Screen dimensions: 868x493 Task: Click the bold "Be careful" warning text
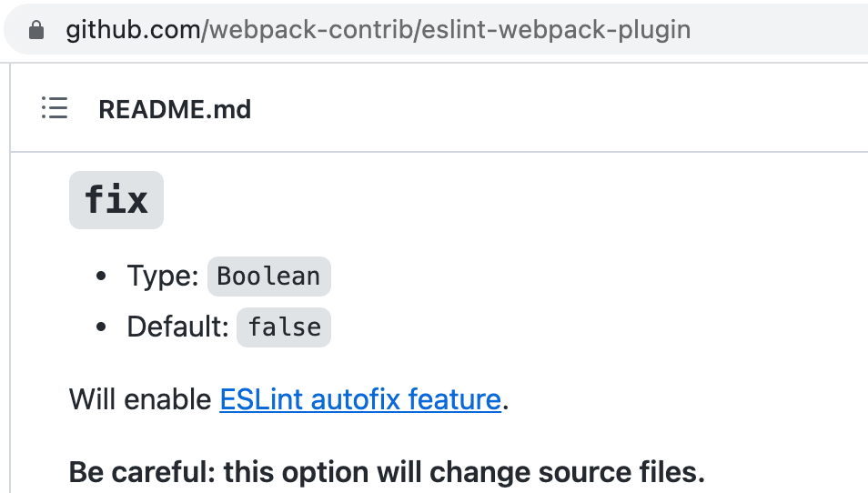click(x=142, y=473)
